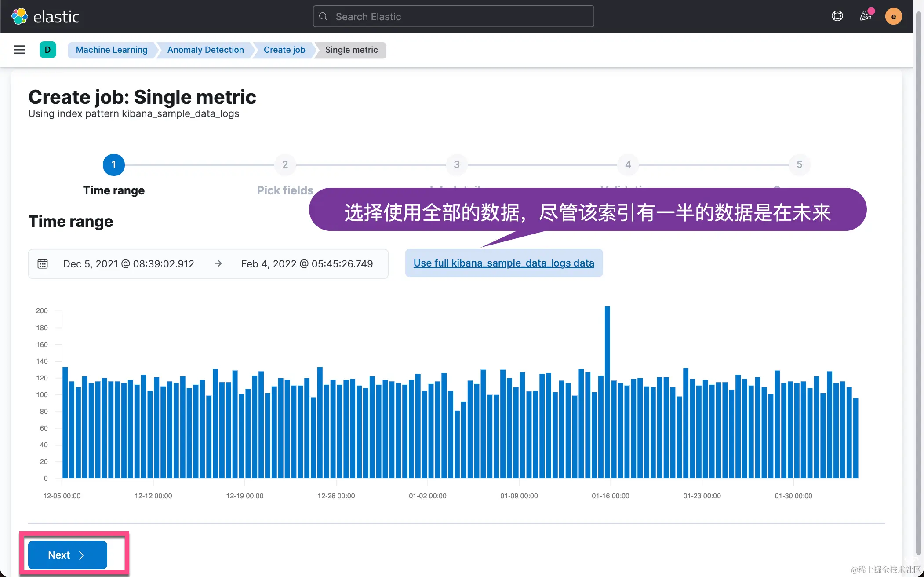Open the newsfeed celebration icon
Screen dimensions: 924x577
click(x=866, y=16)
